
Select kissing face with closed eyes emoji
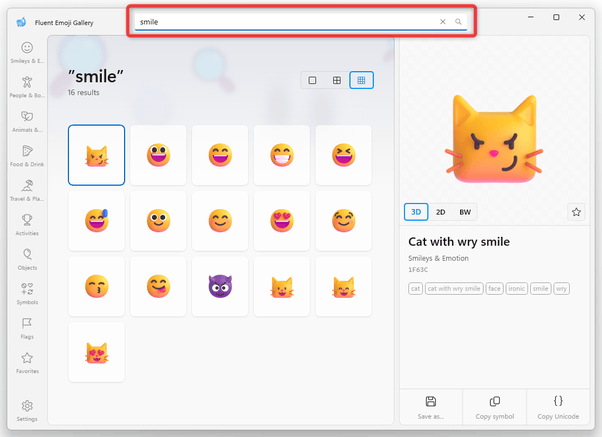[x=96, y=286]
